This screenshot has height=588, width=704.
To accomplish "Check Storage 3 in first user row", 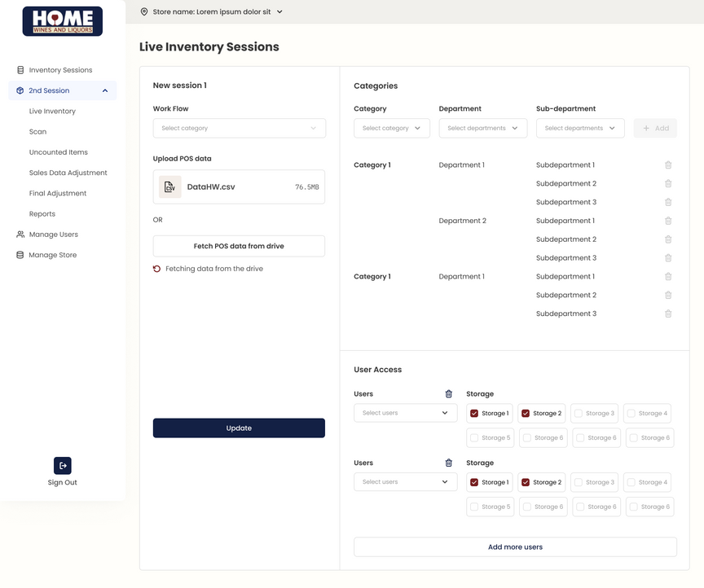I will click(578, 414).
